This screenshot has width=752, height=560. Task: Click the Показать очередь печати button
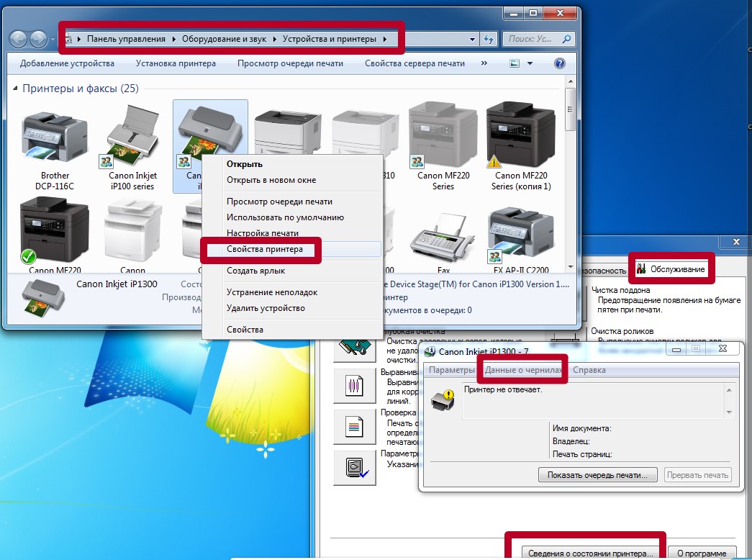[597, 475]
